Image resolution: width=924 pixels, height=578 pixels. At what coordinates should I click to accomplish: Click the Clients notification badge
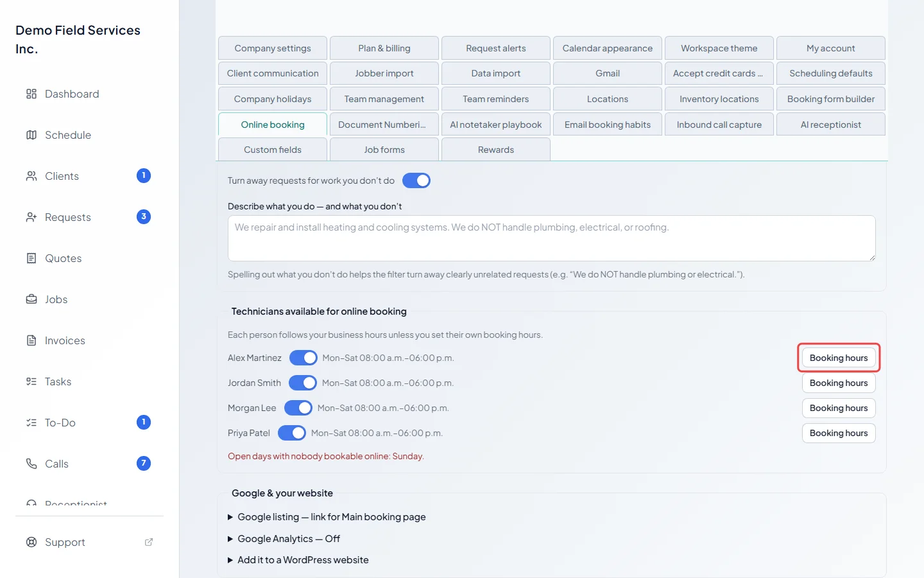pyautogui.click(x=144, y=175)
